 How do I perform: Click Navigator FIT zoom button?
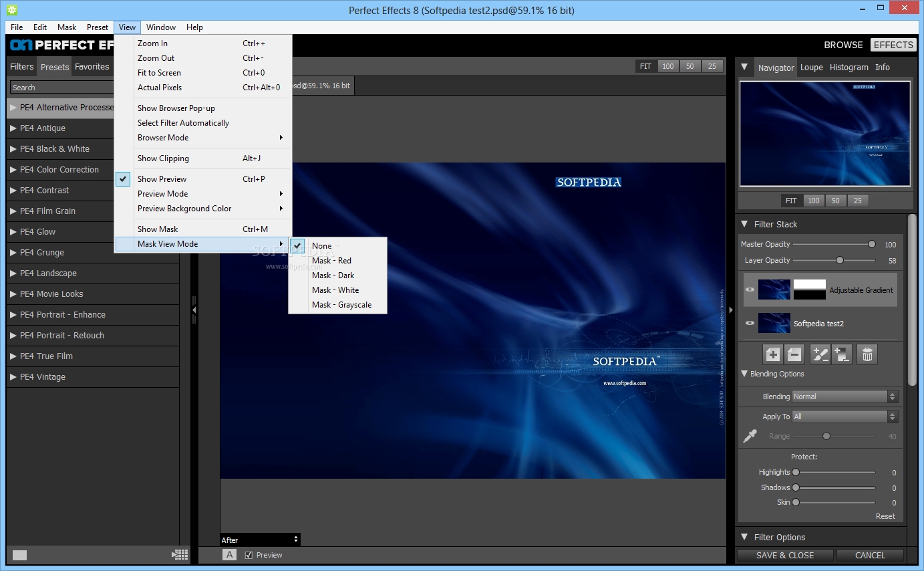point(791,201)
